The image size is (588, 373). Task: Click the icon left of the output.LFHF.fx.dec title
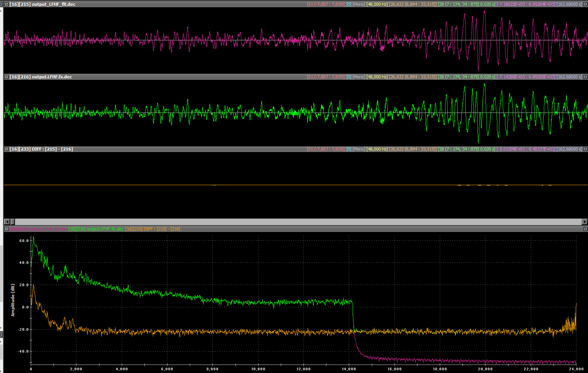6,77
